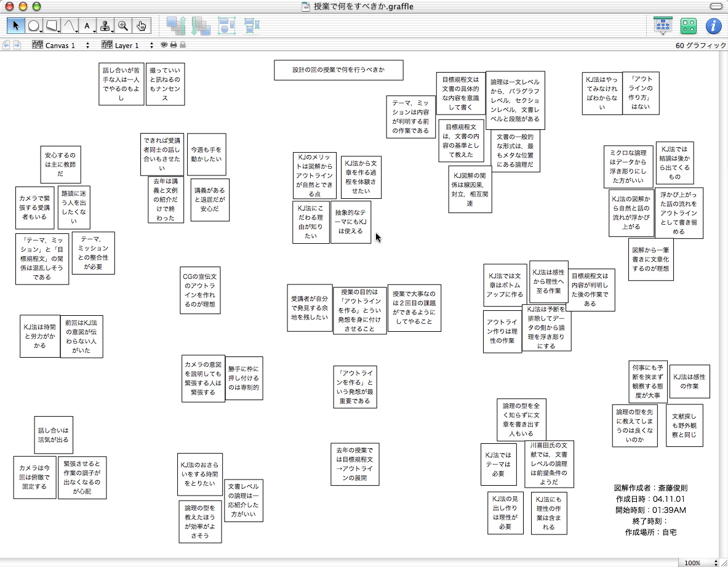Image resolution: width=728 pixels, height=567 pixels.
Task: Start presentation mode from the toolbar
Action: point(663,26)
